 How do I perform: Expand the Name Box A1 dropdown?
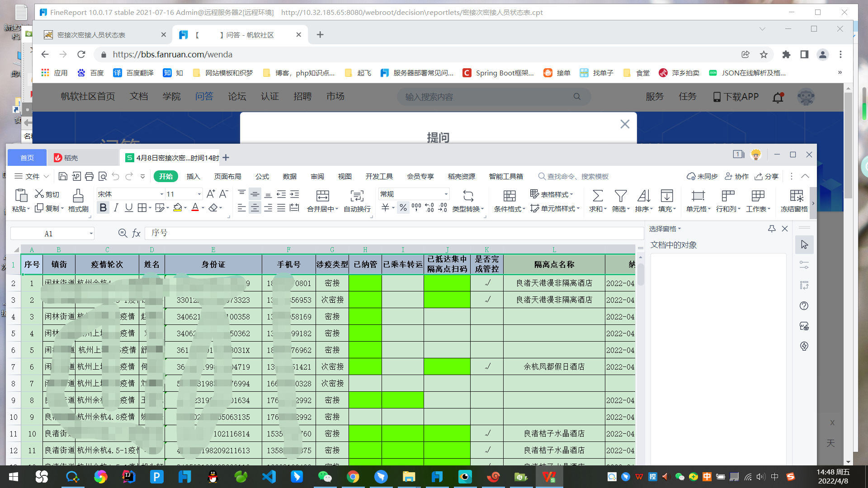[91, 233]
